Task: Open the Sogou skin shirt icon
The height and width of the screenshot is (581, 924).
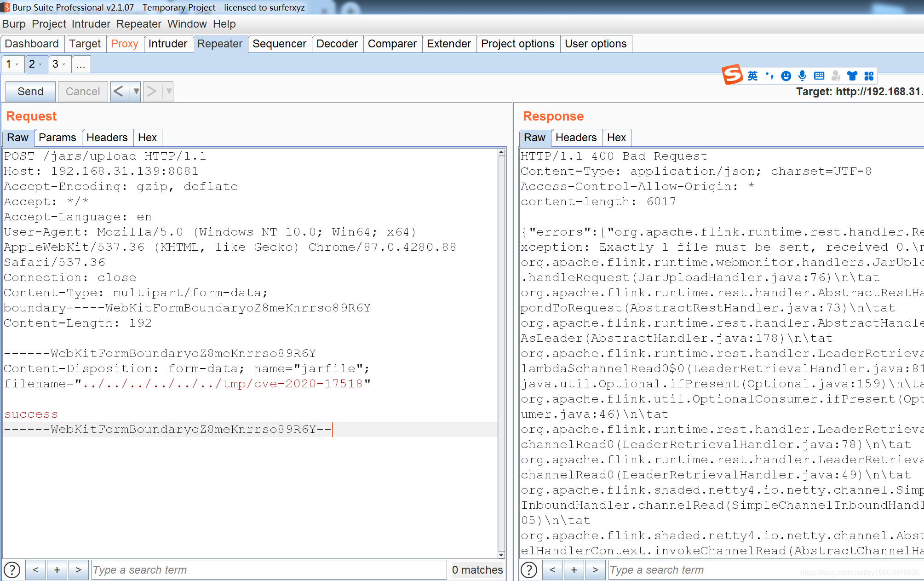Action: (x=852, y=76)
